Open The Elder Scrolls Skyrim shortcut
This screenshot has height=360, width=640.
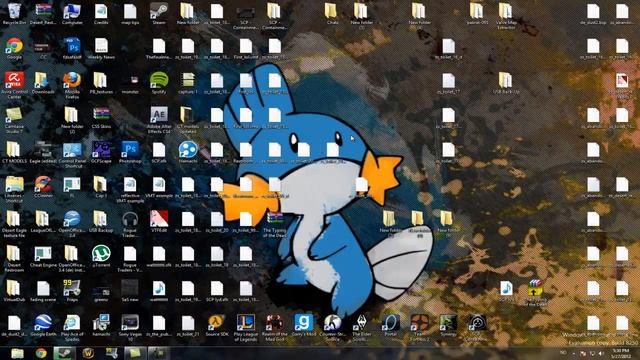click(x=362, y=327)
